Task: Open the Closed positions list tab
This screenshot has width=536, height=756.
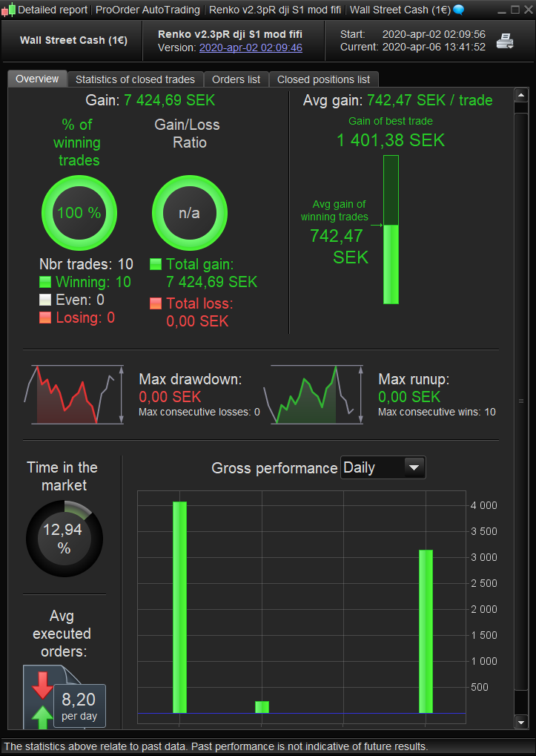Action: tap(323, 79)
